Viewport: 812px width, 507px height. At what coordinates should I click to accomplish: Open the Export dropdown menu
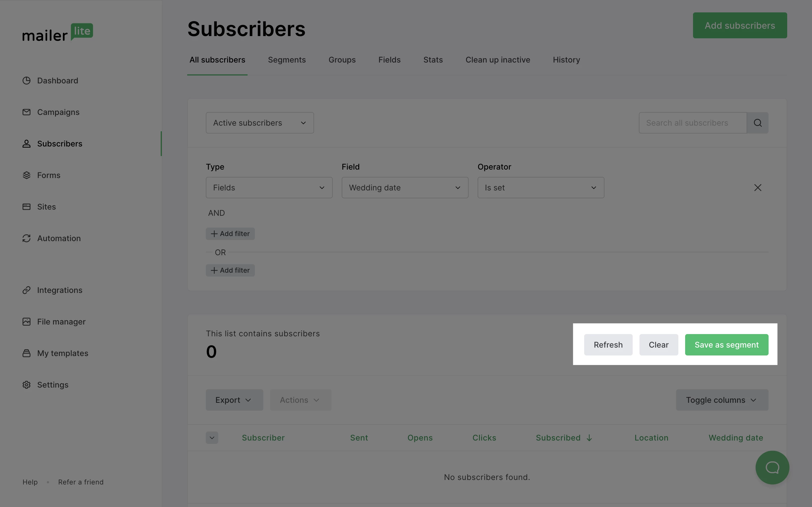click(x=234, y=400)
